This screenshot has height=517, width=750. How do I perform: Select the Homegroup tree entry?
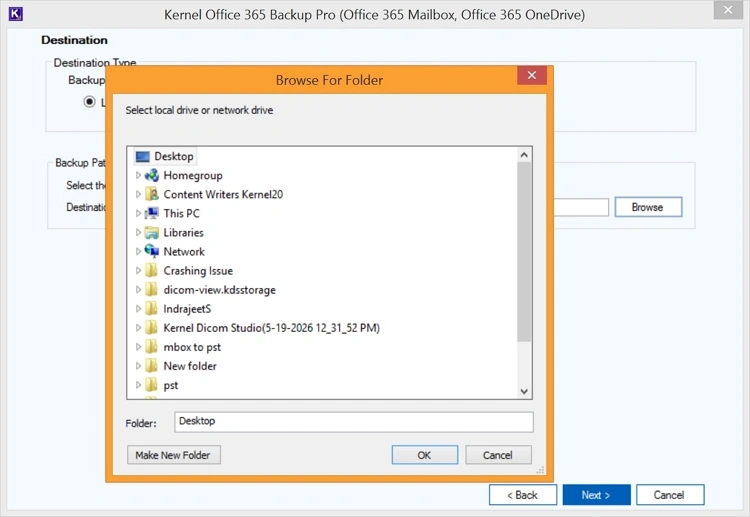193,176
